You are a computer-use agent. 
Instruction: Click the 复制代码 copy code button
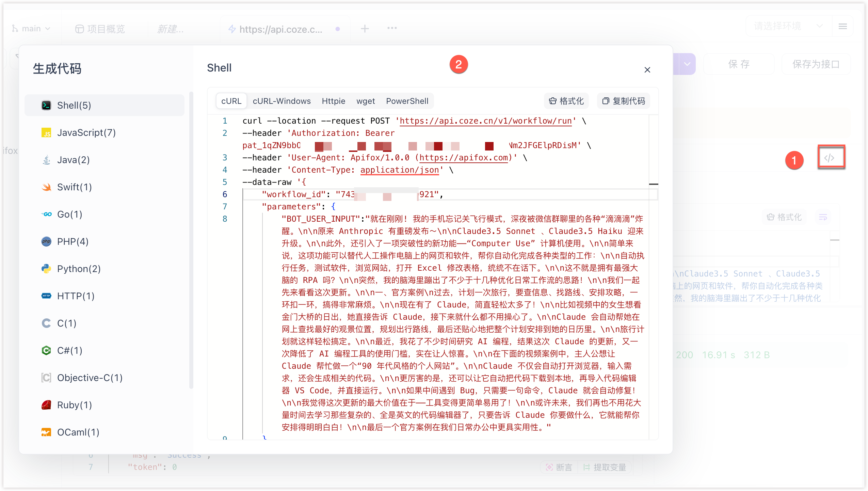(624, 101)
